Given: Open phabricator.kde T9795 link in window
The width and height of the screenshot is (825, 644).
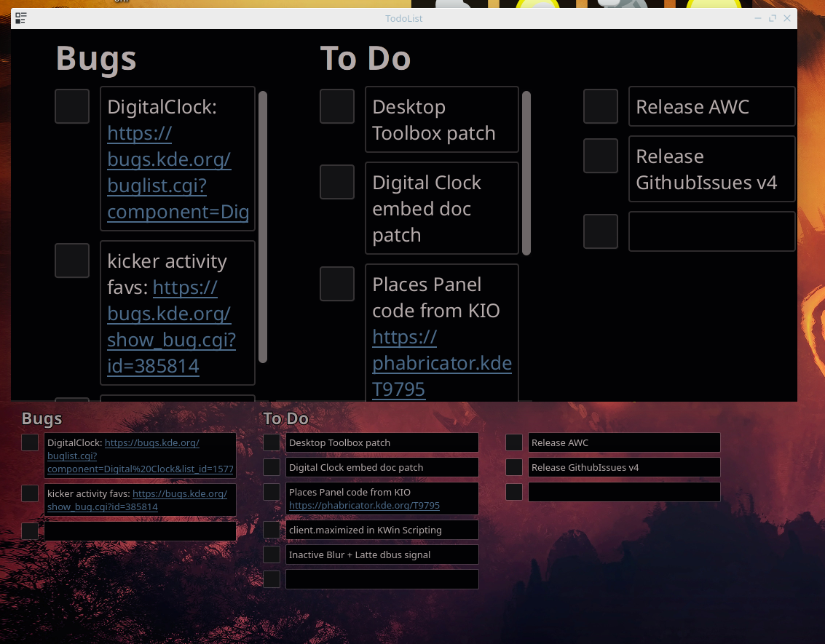Looking at the screenshot, I should click(442, 362).
